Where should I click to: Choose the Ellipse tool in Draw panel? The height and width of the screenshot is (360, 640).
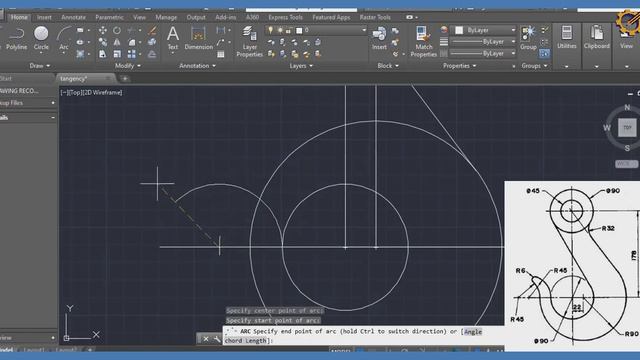(x=80, y=42)
